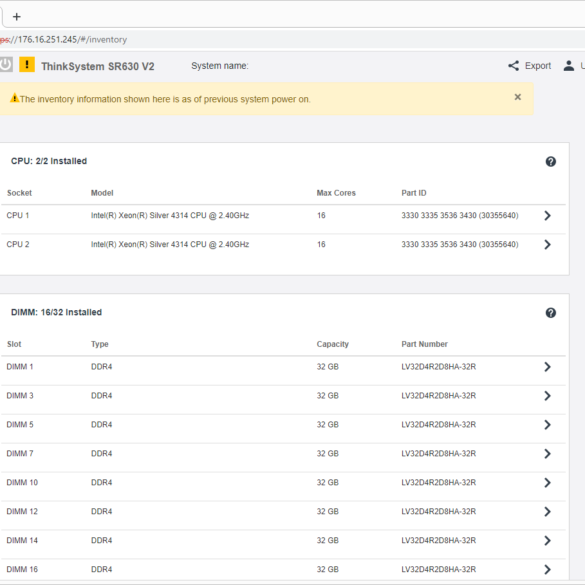Click the CPU Model column header
This screenshot has width=585, height=585.
click(x=102, y=193)
